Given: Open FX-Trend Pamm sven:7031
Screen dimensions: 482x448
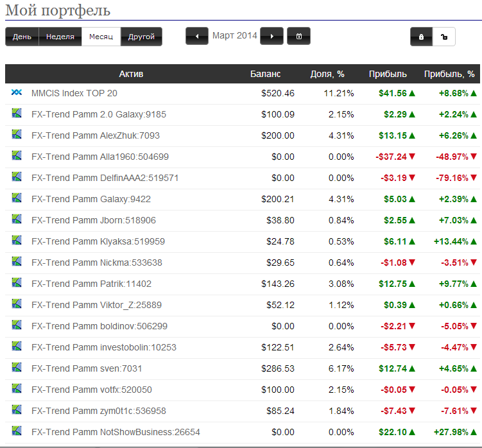Looking at the screenshot, I should [x=87, y=369].
